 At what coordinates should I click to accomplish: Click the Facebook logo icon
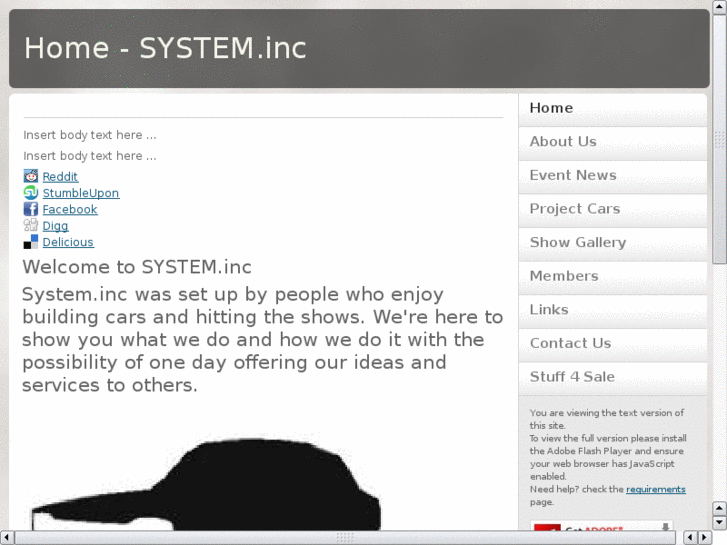point(30,209)
